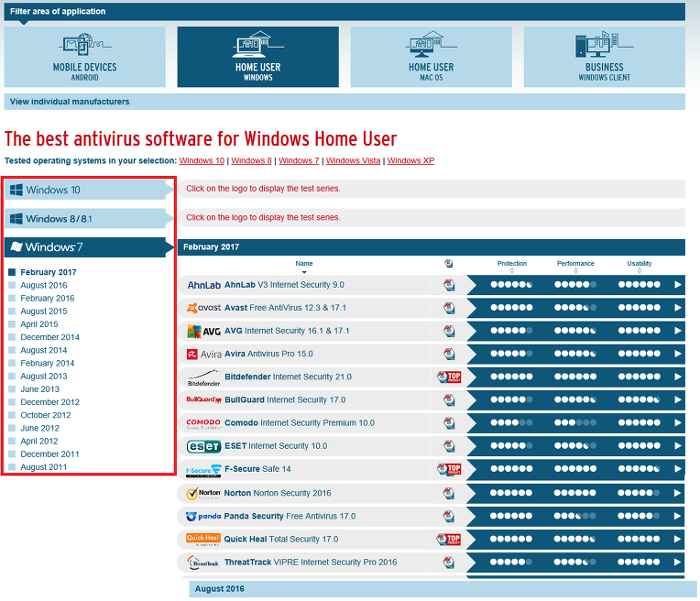Sort the list by Protection column

(512, 271)
